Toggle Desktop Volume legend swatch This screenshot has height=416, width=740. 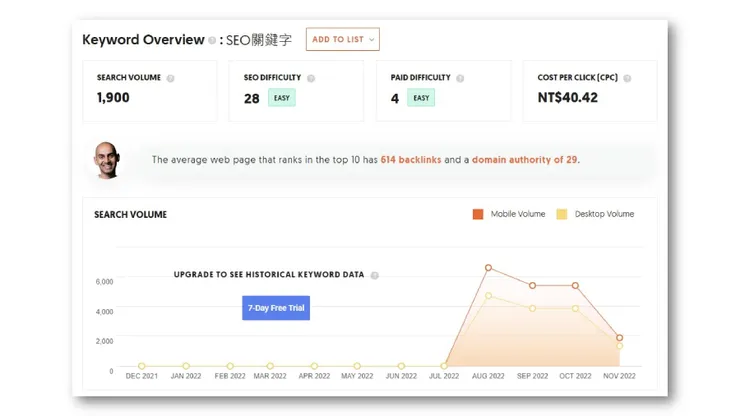click(562, 214)
